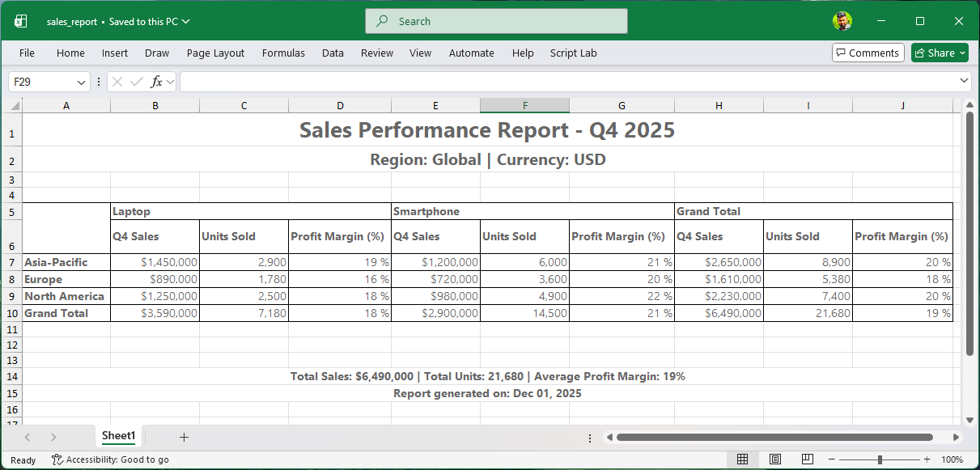Image resolution: width=980 pixels, height=470 pixels.
Task: Switch to Normal view in the status bar
Action: point(741,459)
